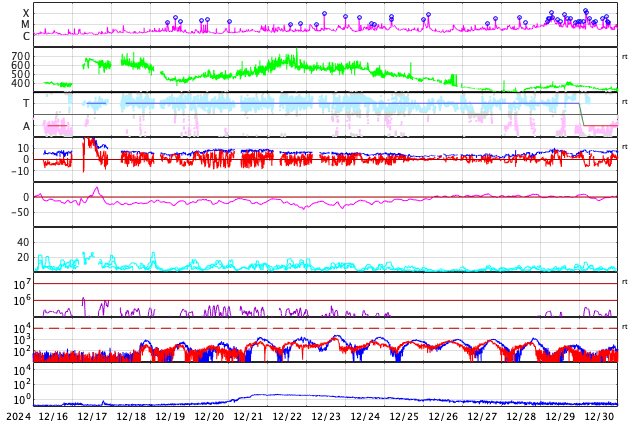This screenshot has width=634, height=424.
Task: Click the C flare class label
Action: (26, 36)
